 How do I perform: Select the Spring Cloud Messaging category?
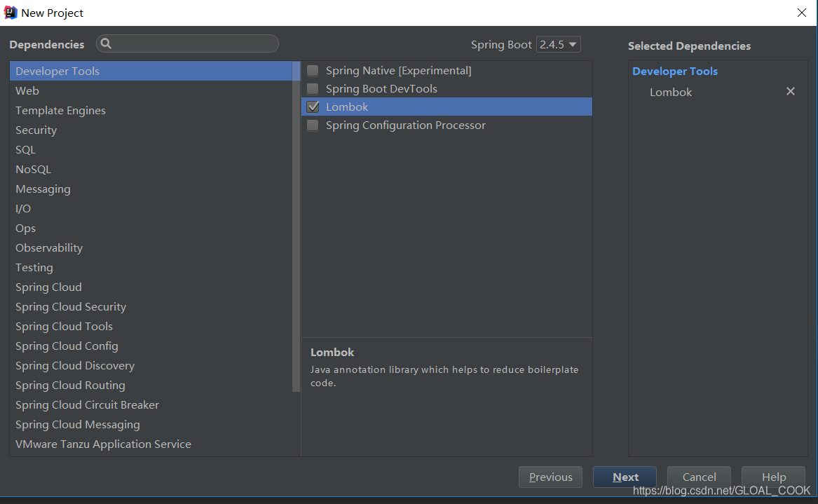(x=151, y=425)
